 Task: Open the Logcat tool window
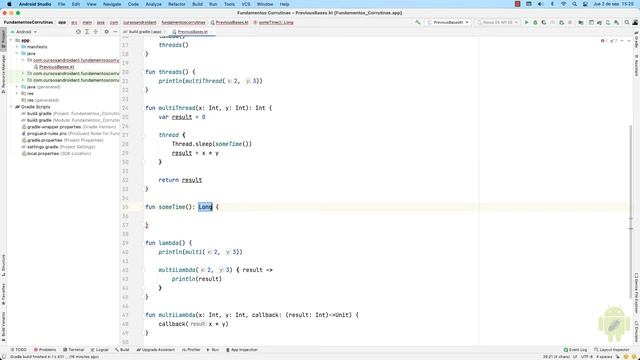100,350
